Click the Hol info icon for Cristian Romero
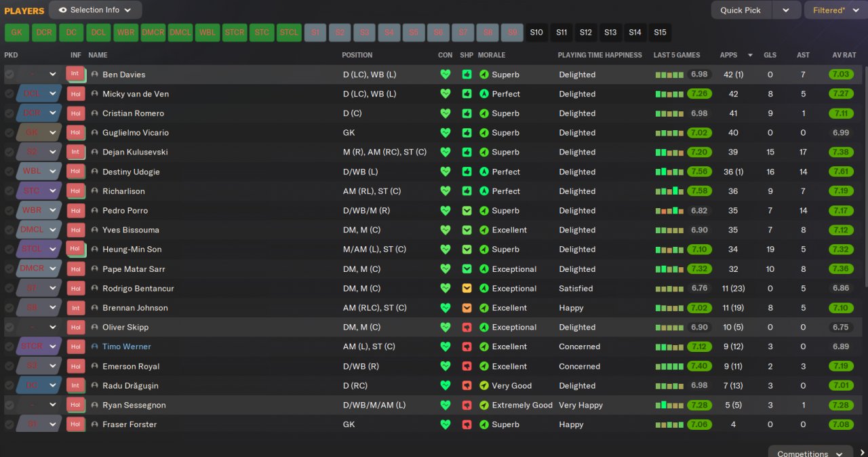Screen dimensions: 868x457 75,113
